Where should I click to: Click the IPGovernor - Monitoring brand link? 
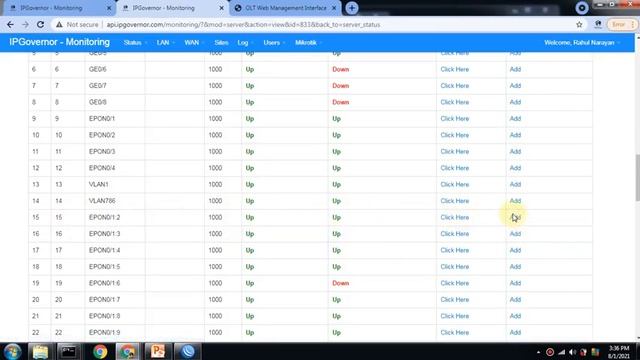tap(60, 42)
